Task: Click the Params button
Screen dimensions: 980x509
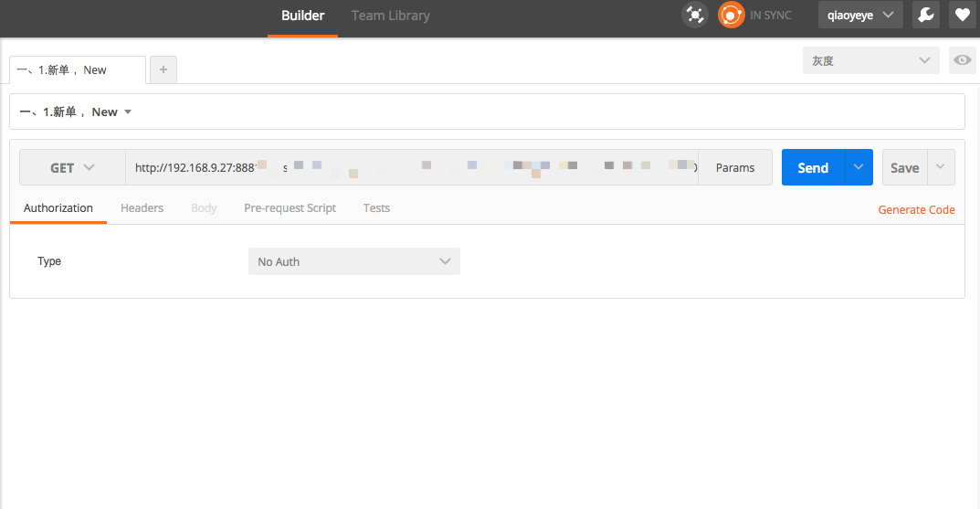Action: point(735,167)
